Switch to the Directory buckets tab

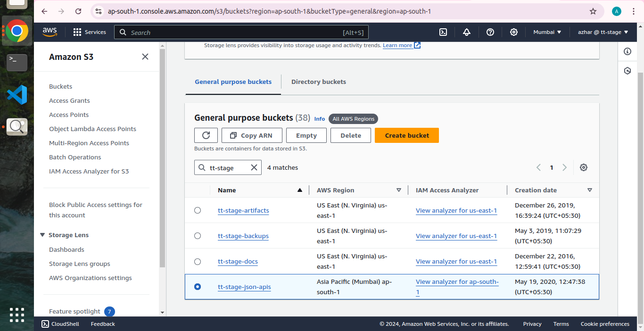(x=319, y=82)
